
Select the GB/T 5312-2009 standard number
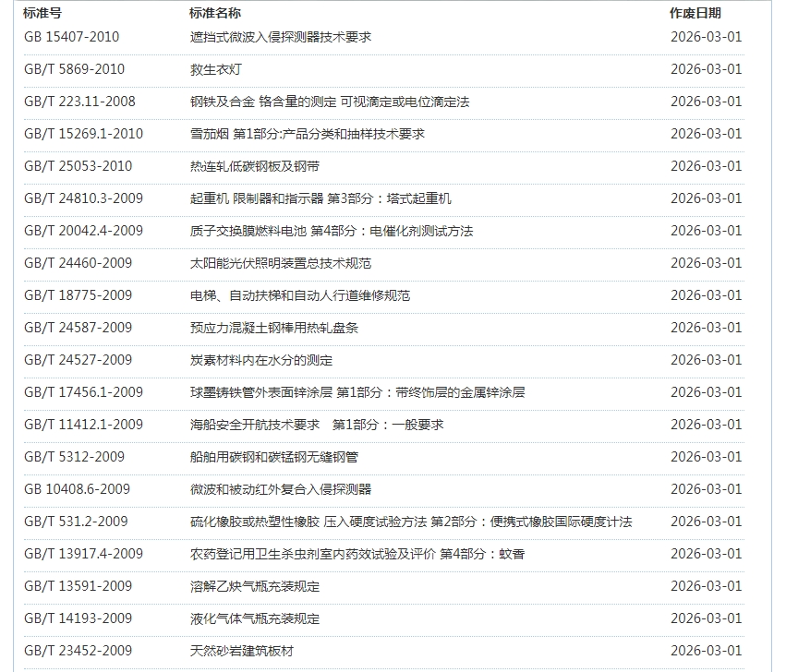(x=74, y=457)
